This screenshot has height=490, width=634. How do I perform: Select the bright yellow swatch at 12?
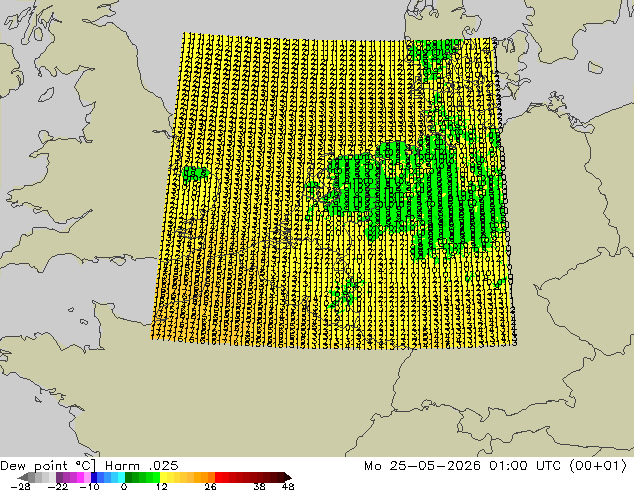pyautogui.click(x=163, y=477)
